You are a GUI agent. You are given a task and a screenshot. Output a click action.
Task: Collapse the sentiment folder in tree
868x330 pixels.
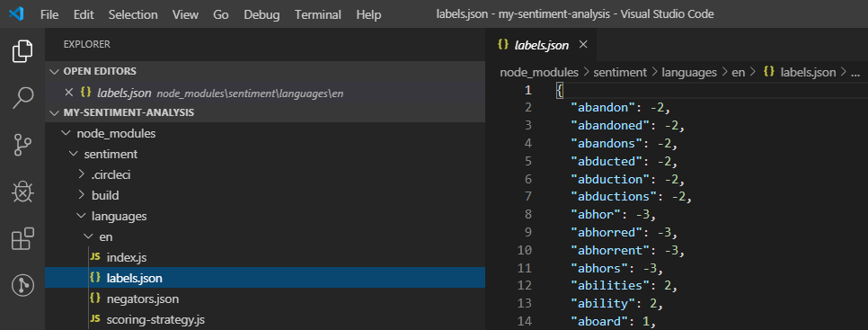[73, 154]
